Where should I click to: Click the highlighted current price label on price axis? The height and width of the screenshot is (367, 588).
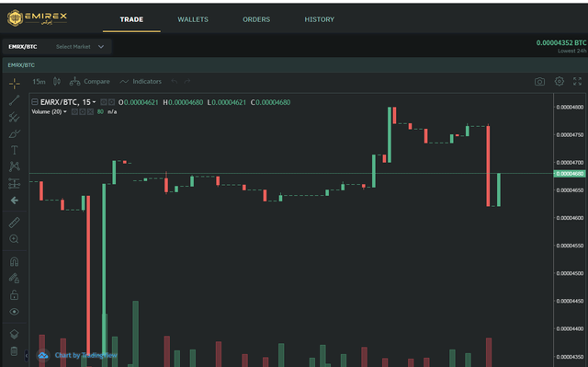coord(570,174)
